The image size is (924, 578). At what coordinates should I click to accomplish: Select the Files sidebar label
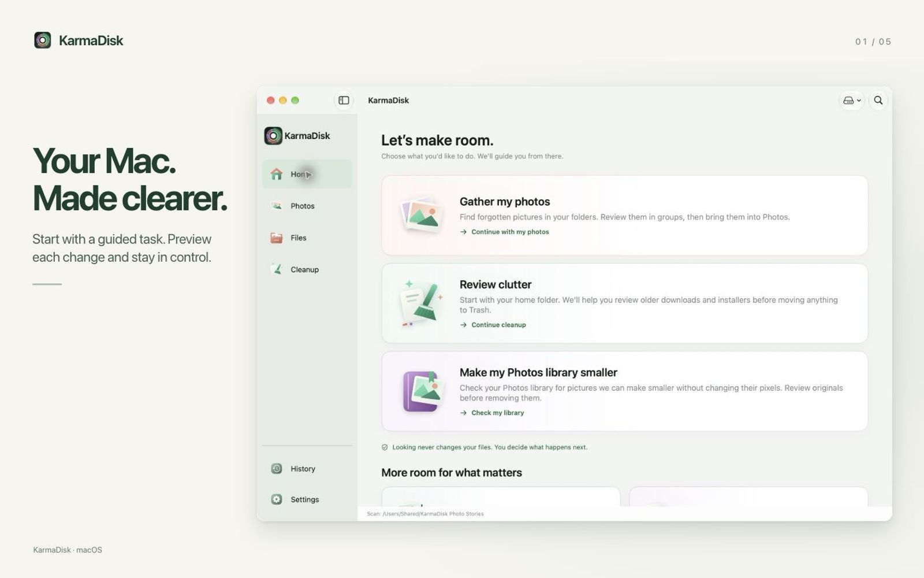(x=299, y=238)
